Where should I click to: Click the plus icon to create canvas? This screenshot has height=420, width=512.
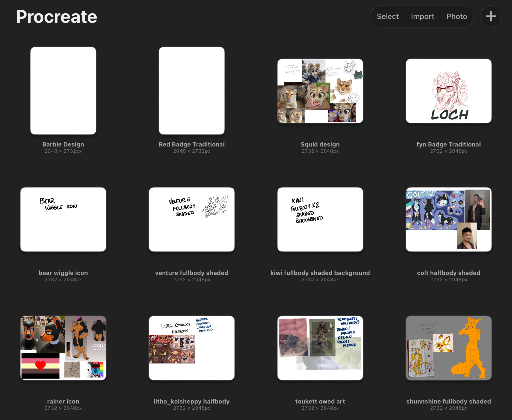point(491,16)
